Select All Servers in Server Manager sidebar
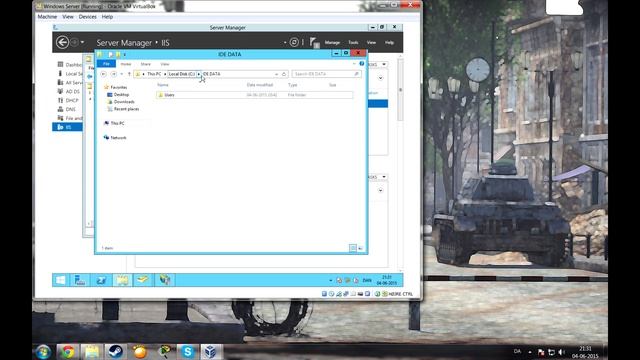This screenshot has height=360, width=640. [x=69, y=82]
